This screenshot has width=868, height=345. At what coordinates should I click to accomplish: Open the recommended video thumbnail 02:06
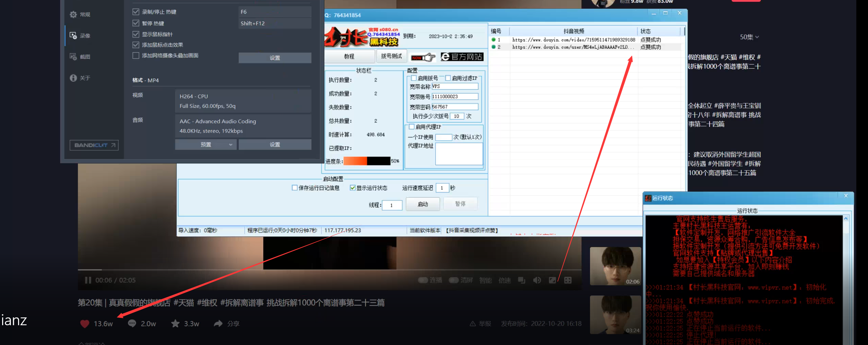click(615, 266)
